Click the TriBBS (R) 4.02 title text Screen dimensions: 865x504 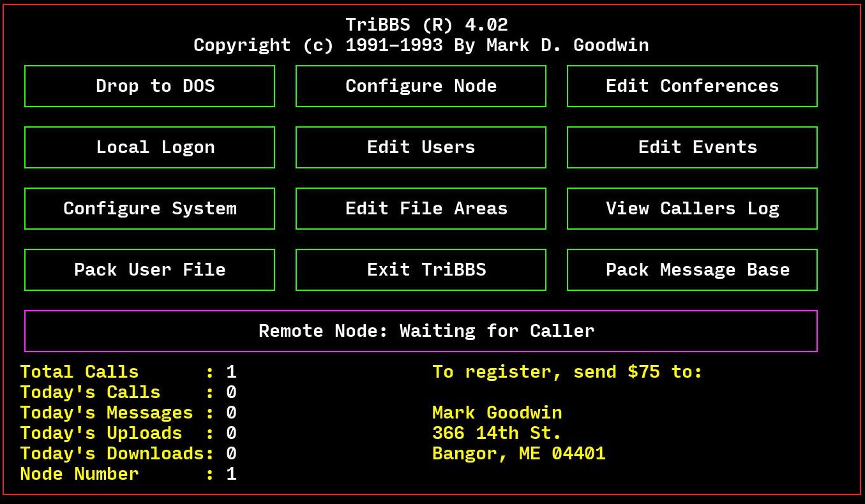[x=426, y=25]
